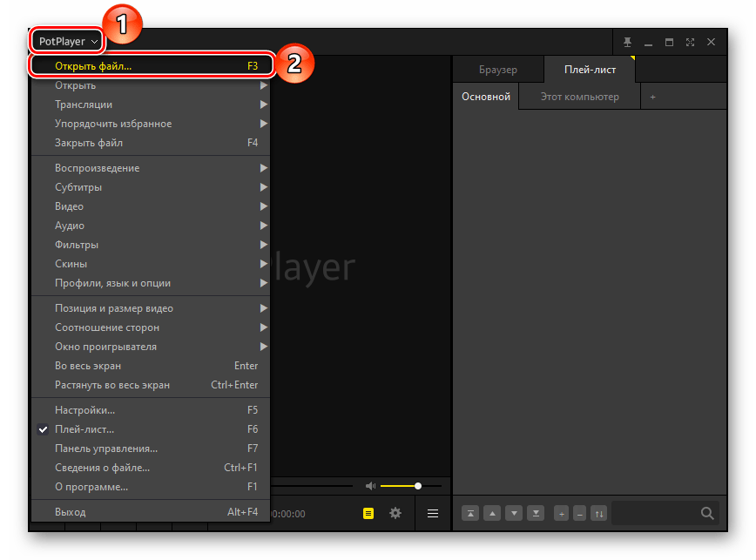
Task: Open the Скины submenu
Action: (x=151, y=264)
